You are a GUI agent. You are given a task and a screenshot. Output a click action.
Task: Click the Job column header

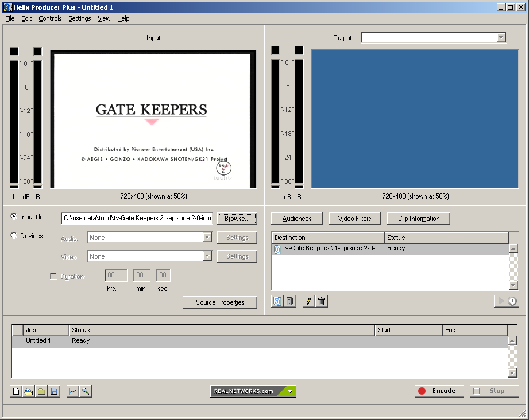pyautogui.click(x=46, y=330)
